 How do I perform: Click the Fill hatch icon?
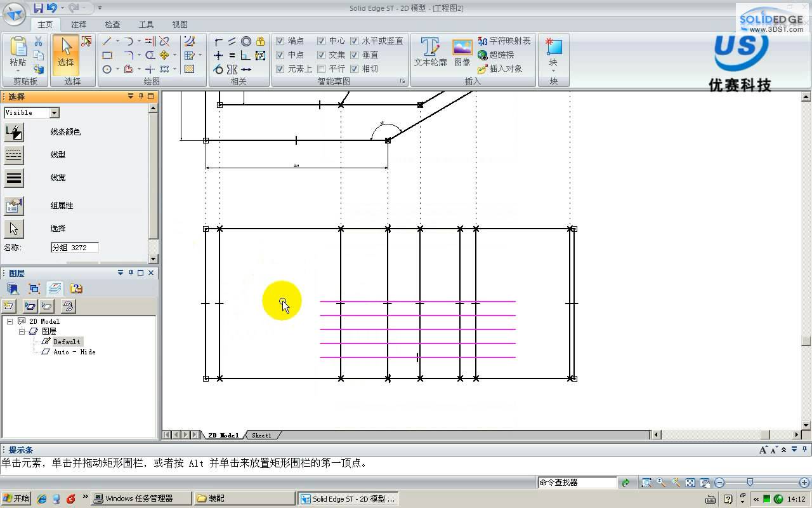tap(189, 69)
